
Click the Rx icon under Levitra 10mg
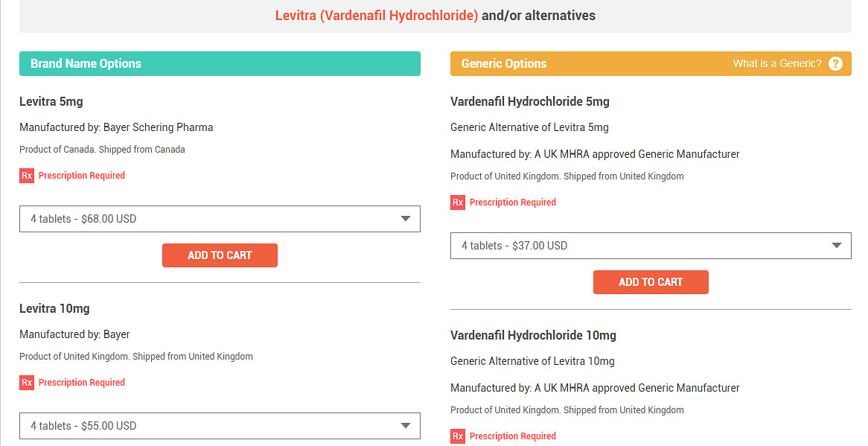pyautogui.click(x=27, y=383)
